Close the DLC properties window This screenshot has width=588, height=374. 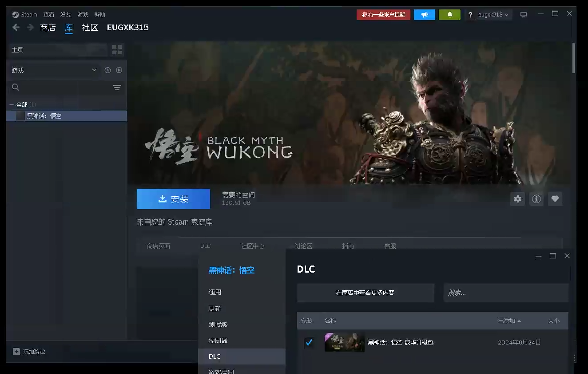pyautogui.click(x=567, y=256)
